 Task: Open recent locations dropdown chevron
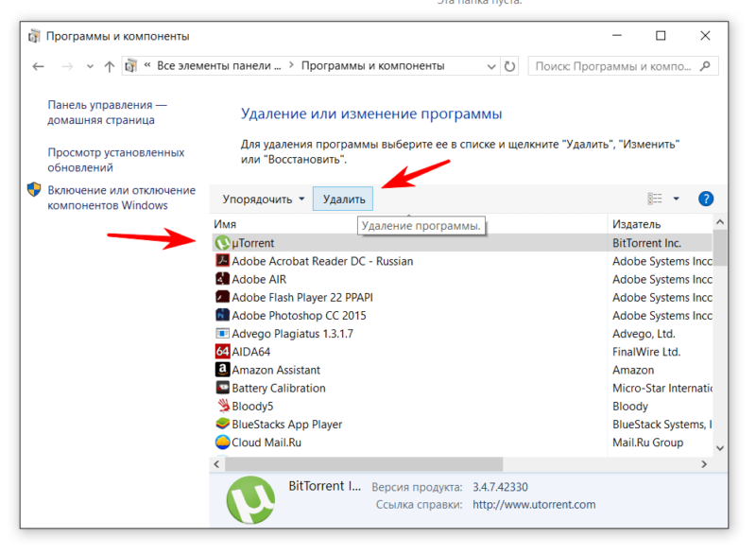[x=90, y=66]
